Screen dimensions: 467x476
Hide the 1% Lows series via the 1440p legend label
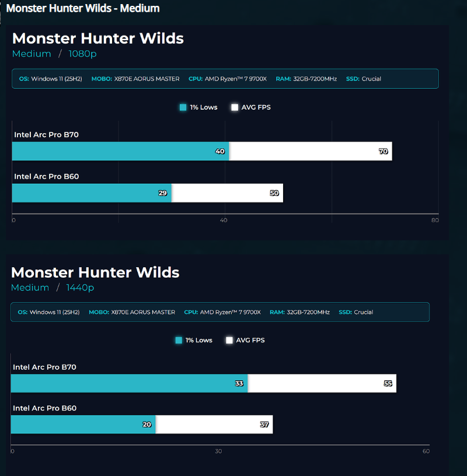point(199,340)
